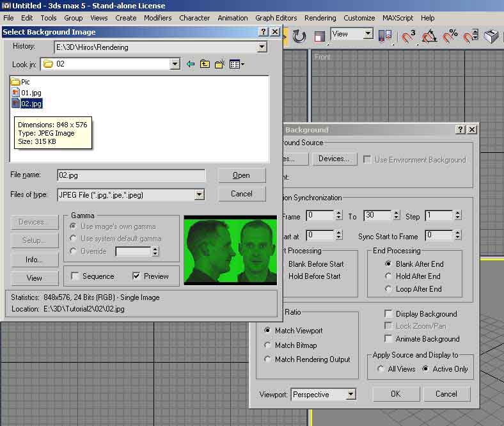The image size is (504, 426).
Task: Click the Use Frame spinner arrows
Action: coord(339,215)
